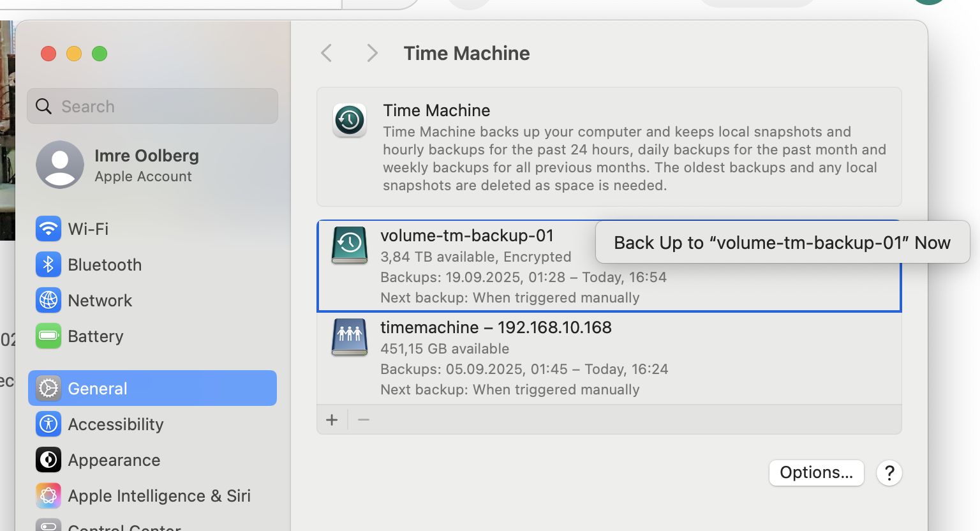Select the Network globe icon
Image resolution: width=980 pixels, height=531 pixels.
(x=48, y=300)
